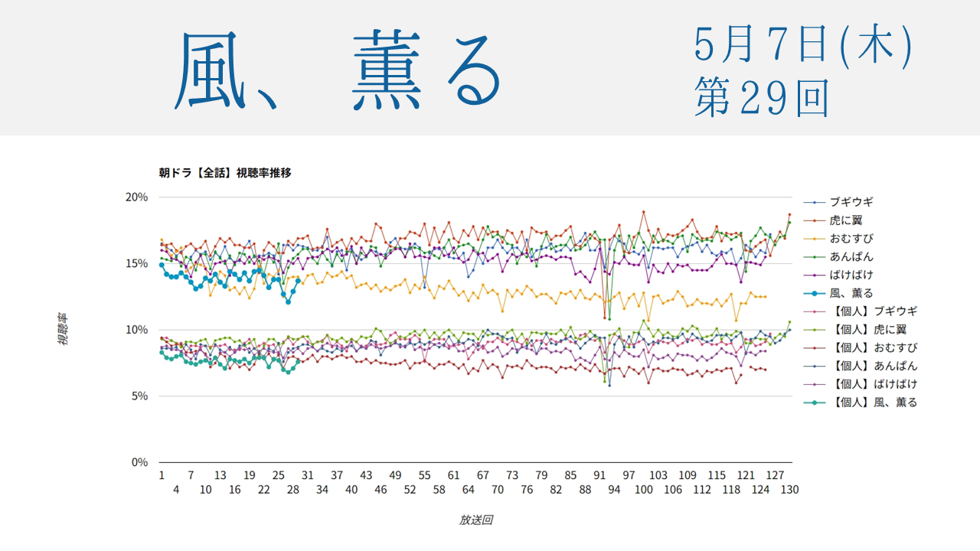Click the 20% y-axis label
980x551 pixels.
pyautogui.click(x=137, y=197)
